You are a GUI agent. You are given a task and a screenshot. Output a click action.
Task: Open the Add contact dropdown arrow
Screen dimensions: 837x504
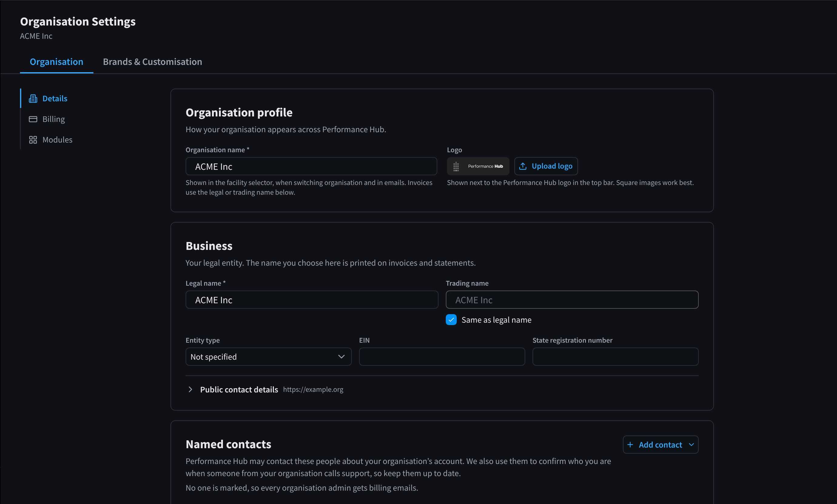691,445
